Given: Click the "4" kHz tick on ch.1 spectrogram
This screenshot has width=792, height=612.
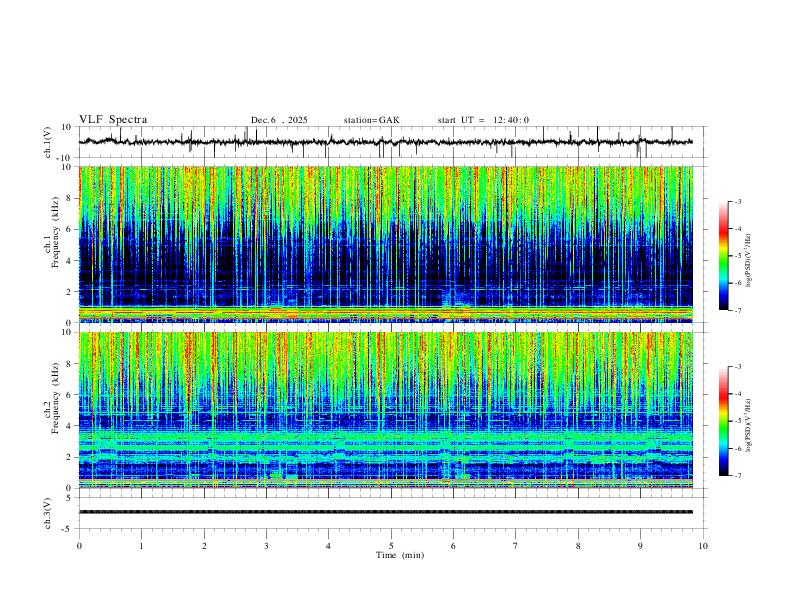Looking at the screenshot, I should [x=69, y=261].
